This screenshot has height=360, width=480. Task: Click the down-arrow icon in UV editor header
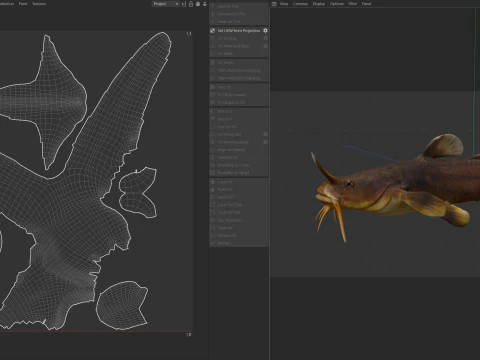(205, 4)
